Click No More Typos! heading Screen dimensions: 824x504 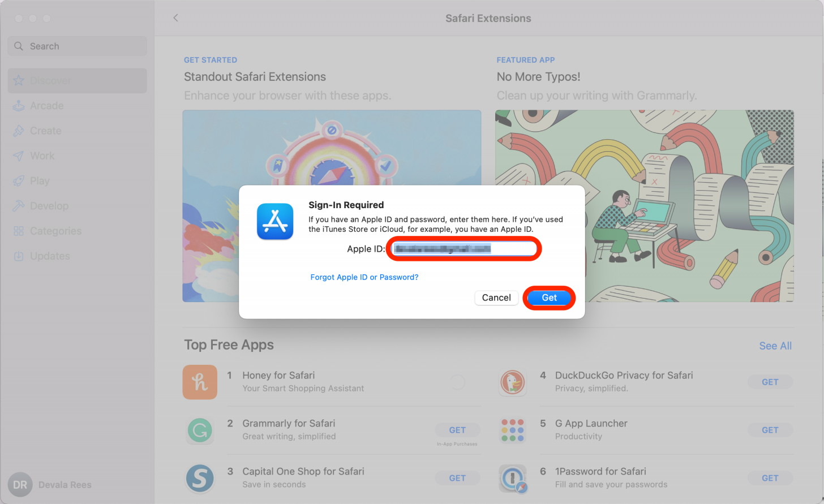point(538,77)
